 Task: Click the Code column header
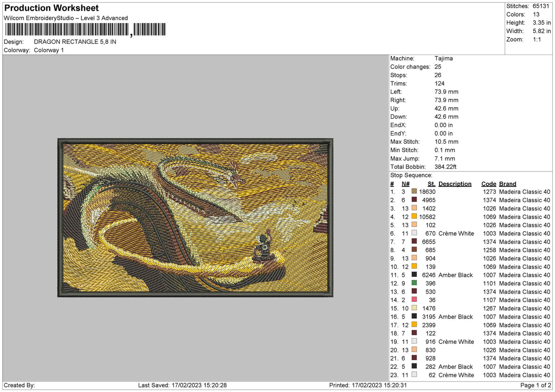coord(488,184)
